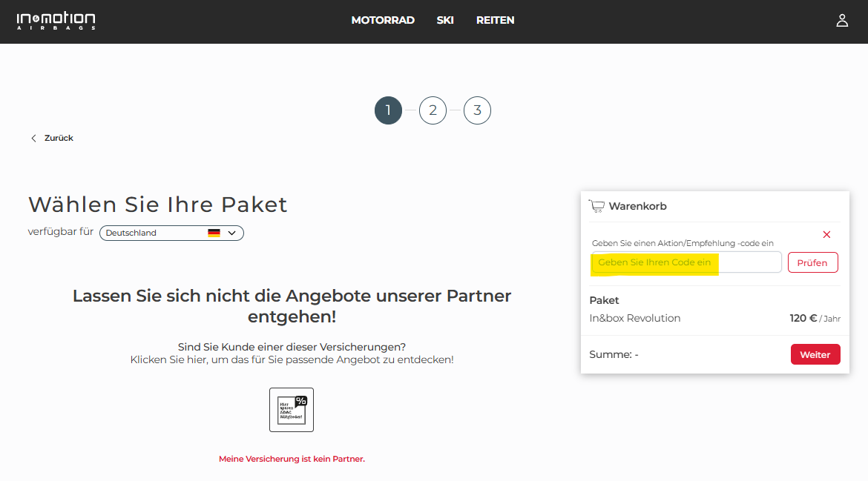
Task: Select step 3 in progress indicator
Action: coord(477,111)
